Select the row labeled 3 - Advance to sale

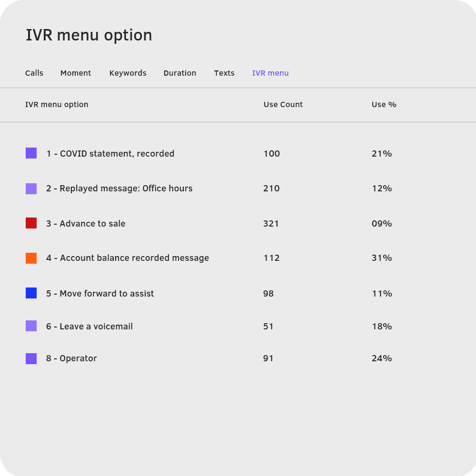86,223
